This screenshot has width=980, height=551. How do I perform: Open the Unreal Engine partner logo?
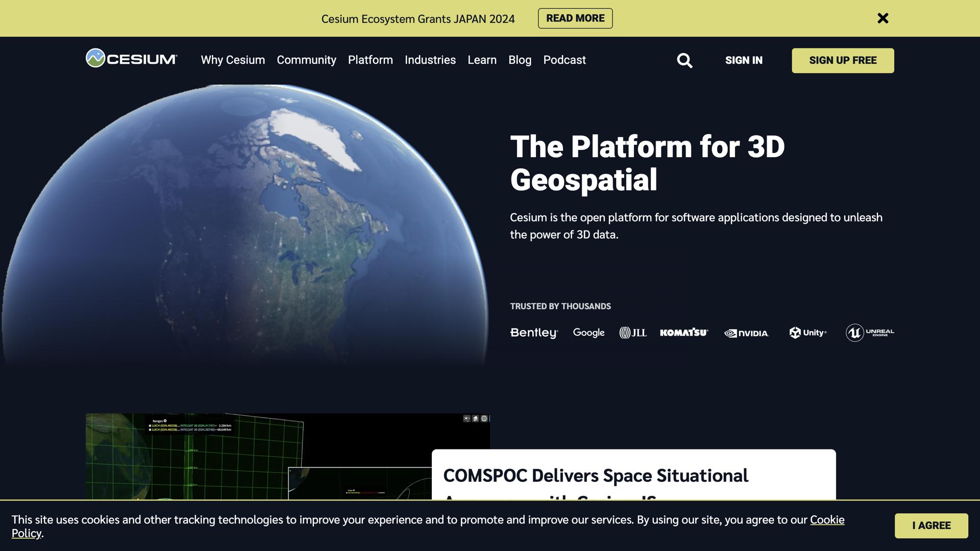[x=870, y=332]
